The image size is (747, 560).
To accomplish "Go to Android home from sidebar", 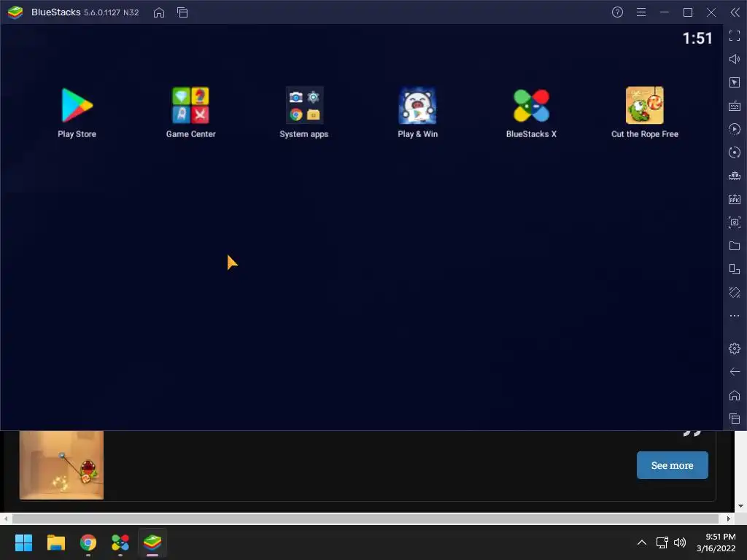I will click(735, 395).
